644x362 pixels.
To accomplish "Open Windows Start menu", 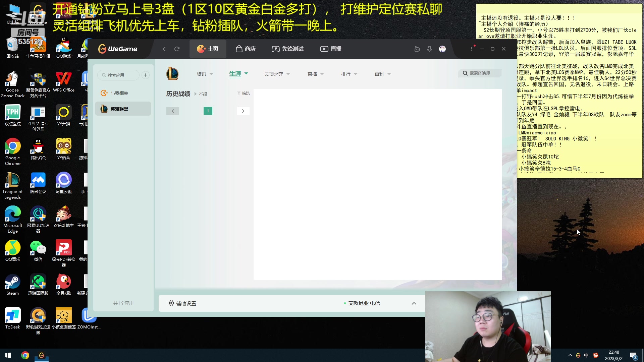I will 8,355.
